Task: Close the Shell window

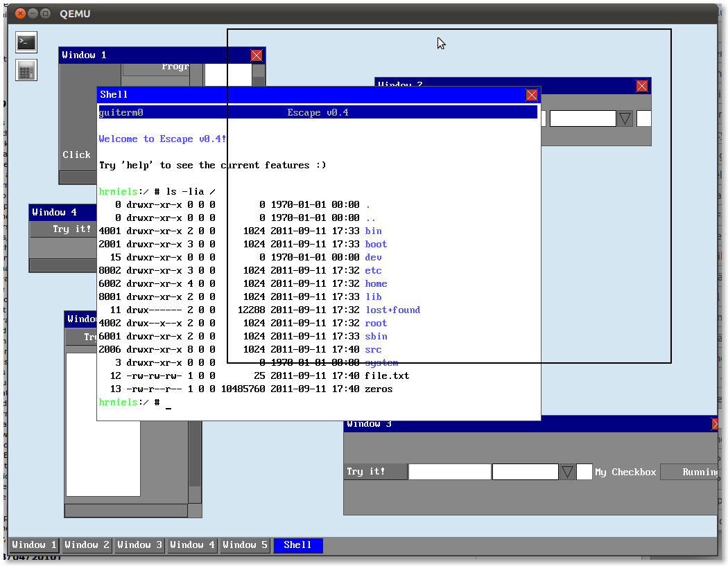Action: (x=532, y=95)
